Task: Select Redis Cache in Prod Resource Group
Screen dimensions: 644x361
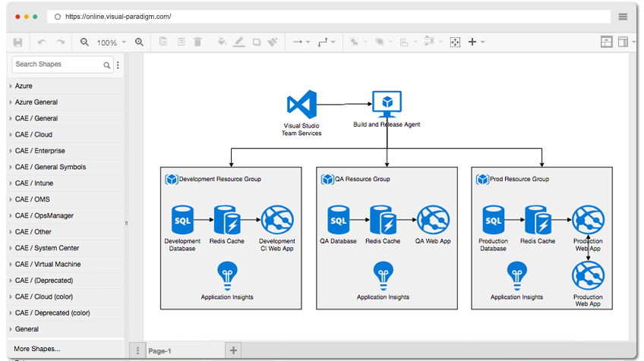Action: click(538, 220)
